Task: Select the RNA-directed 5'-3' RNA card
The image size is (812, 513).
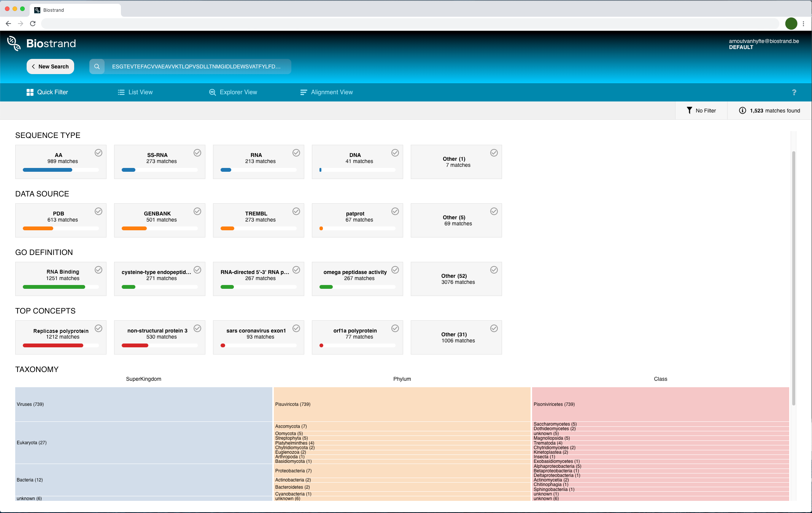Action: pos(259,279)
